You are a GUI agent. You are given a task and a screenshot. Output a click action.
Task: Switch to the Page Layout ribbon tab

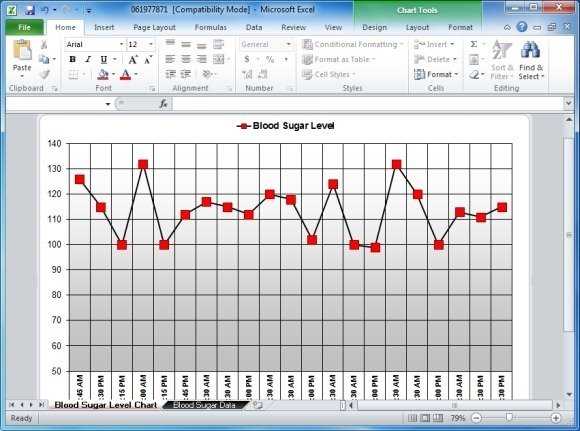coord(154,27)
